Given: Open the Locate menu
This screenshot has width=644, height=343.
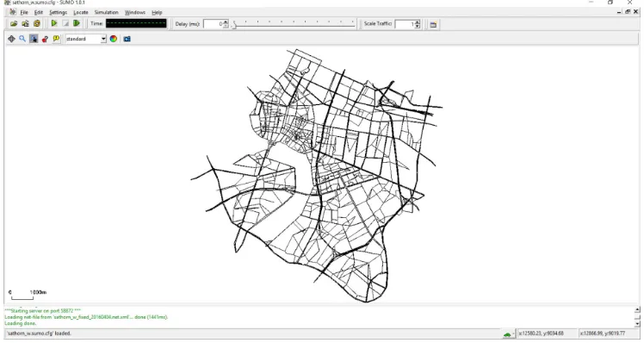Looking at the screenshot, I should [x=81, y=12].
